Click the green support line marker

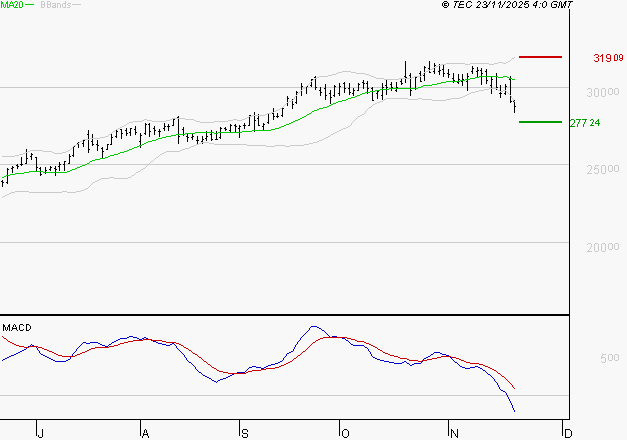point(540,122)
